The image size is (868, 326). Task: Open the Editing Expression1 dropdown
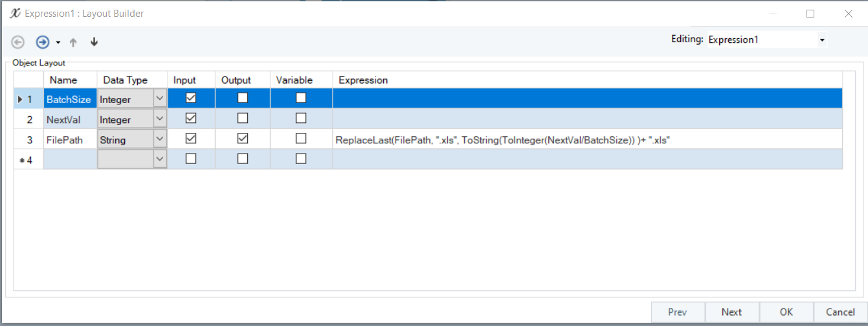tap(822, 40)
